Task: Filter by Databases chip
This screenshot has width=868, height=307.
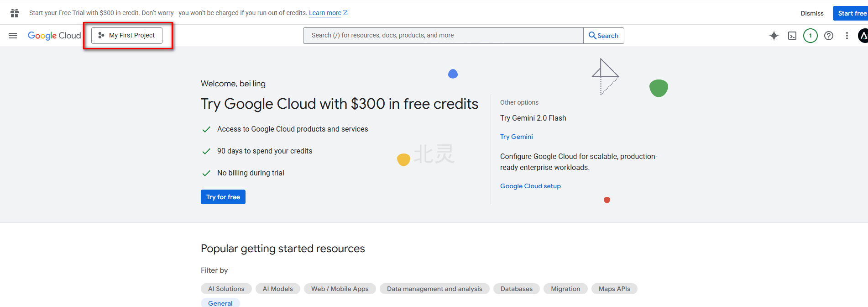Action: point(517,289)
